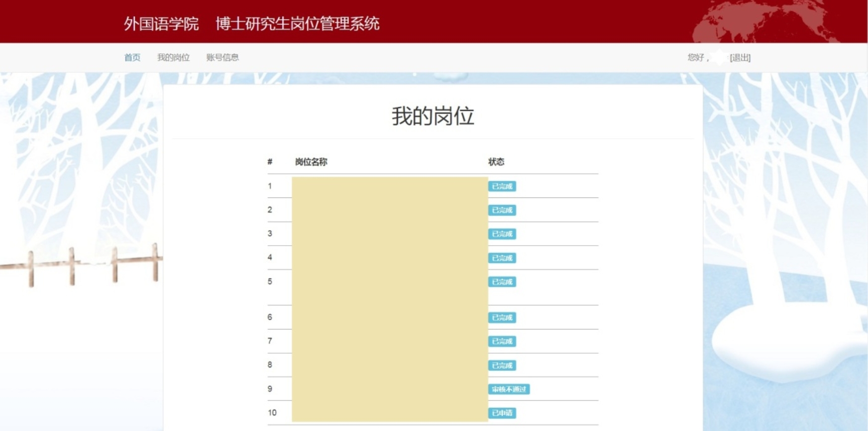Click the 我的岗位 page heading
The height and width of the screenshot is (431, 868).
[433, 116]
